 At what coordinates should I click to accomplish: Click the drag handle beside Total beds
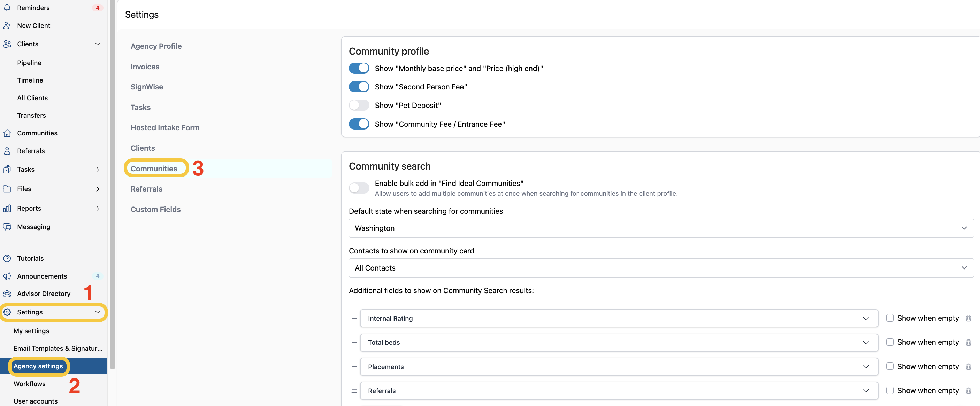(354, 343)
